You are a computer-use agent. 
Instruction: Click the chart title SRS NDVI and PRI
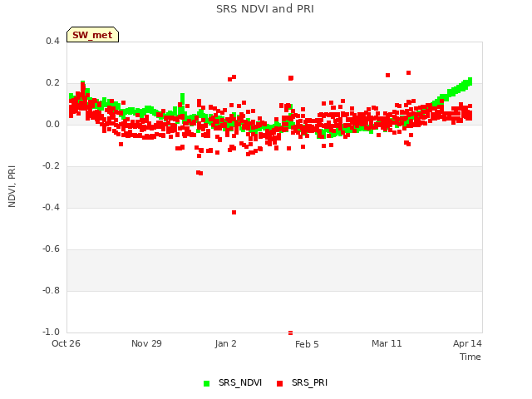(265, 9)
